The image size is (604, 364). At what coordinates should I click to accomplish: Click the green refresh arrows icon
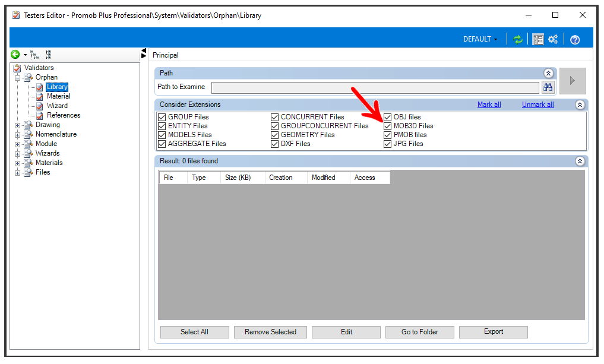click(x=518, y=39)
